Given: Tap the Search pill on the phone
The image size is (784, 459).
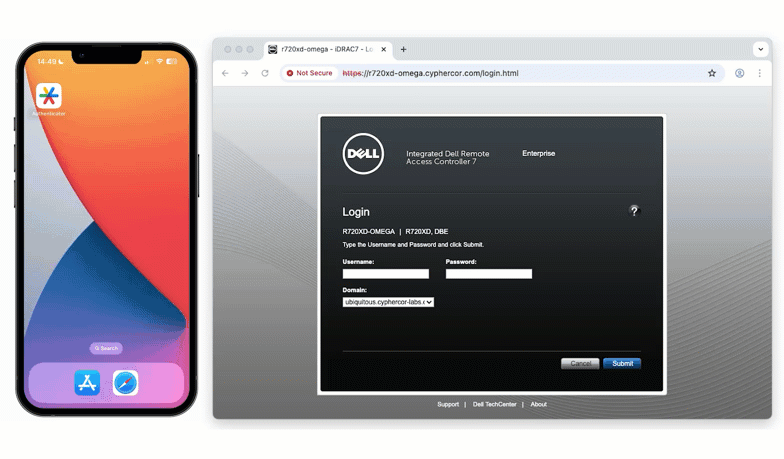Looking at the screenshot, I should point(106,348).
